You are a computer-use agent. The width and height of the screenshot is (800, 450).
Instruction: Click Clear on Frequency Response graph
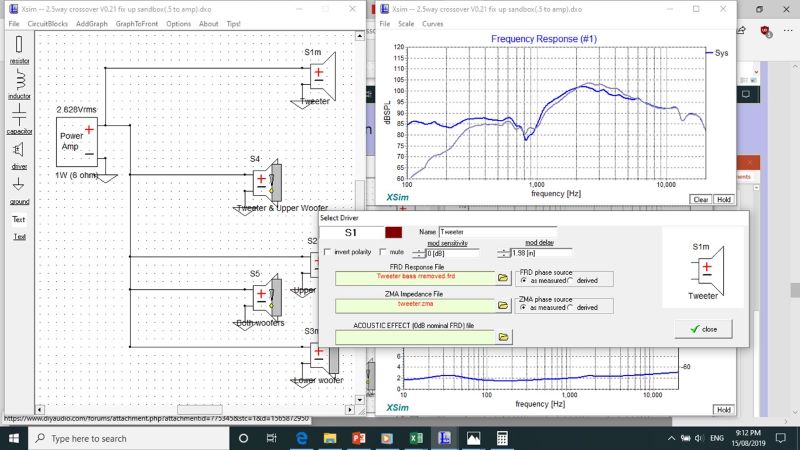click(701, 199)
